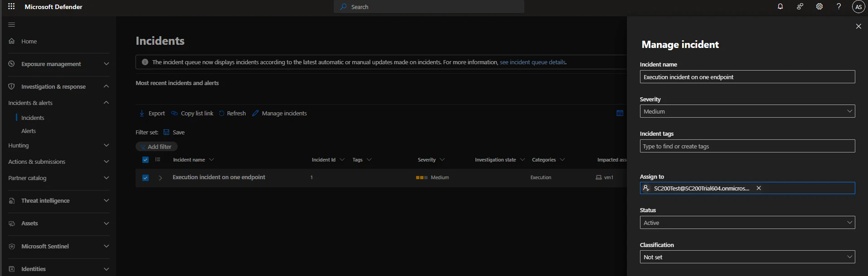The image size is (868, 276).
Task: Open Home in the navigation
Action: pos(29,41)
